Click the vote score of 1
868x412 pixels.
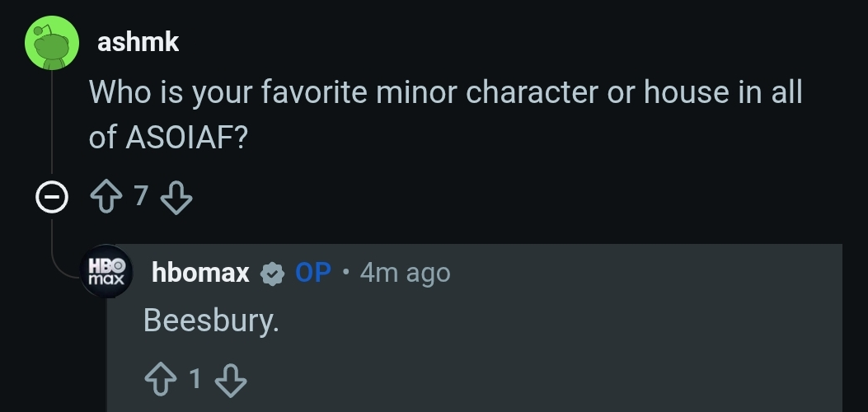(195, 379)
